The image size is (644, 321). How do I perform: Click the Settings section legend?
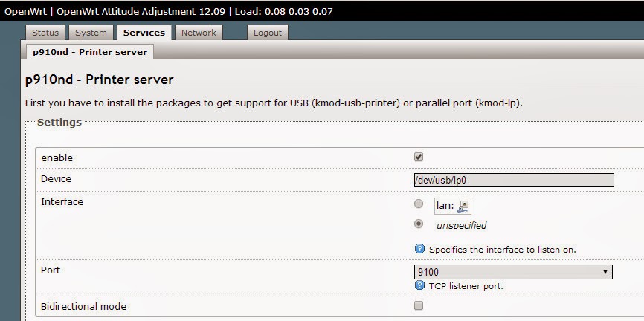[x=59, y=123]
